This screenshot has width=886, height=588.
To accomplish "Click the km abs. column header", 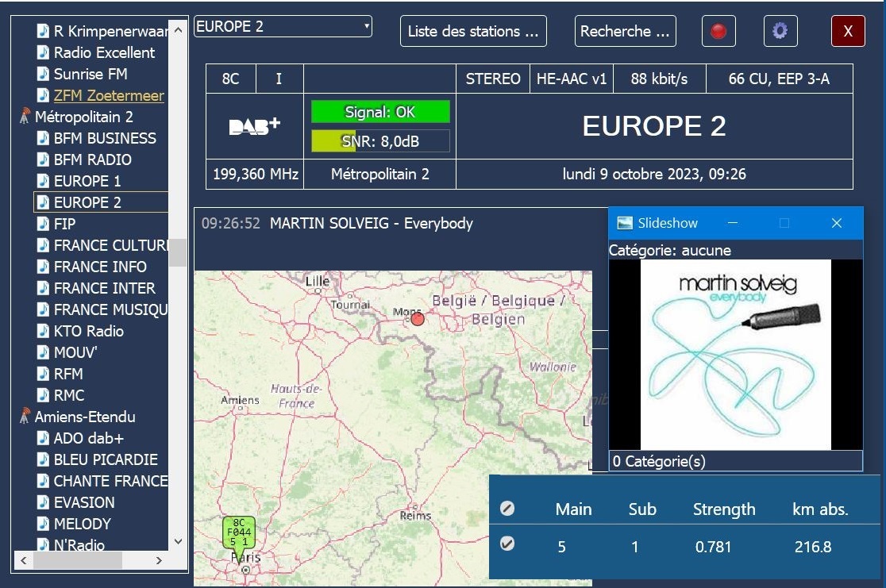I will pos(820,509).
